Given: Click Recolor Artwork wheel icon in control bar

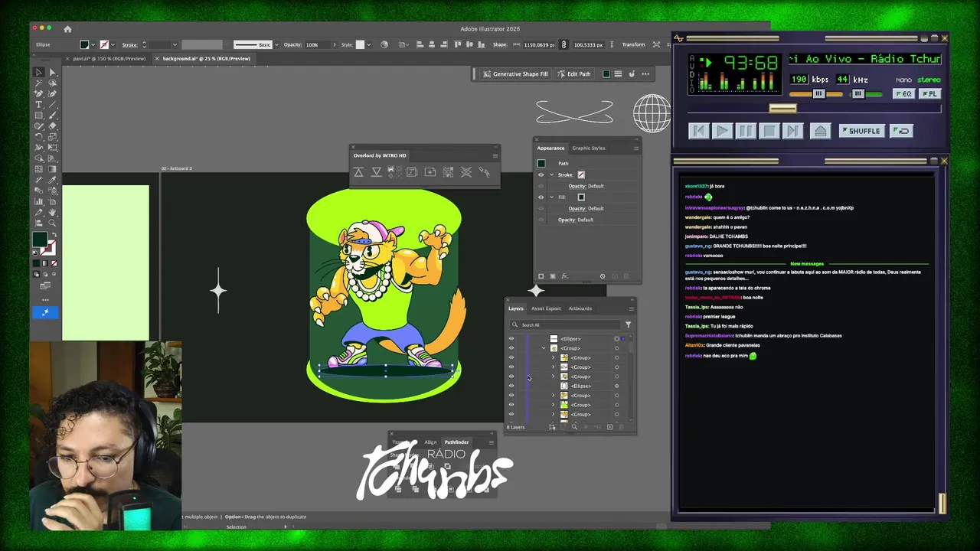Looking at the screenshot, I should pos(384,44).
